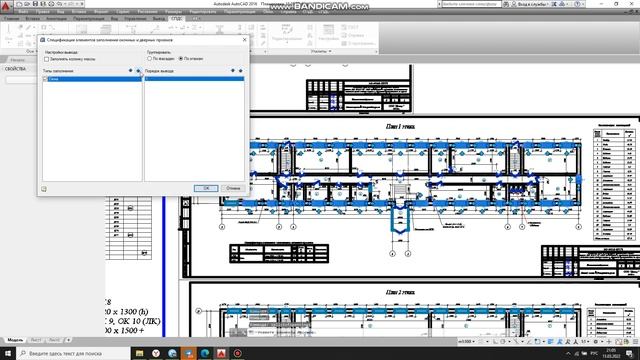Open AutoCAD help question mark icon
640x360 pixels.
click(x=578, y=4)
